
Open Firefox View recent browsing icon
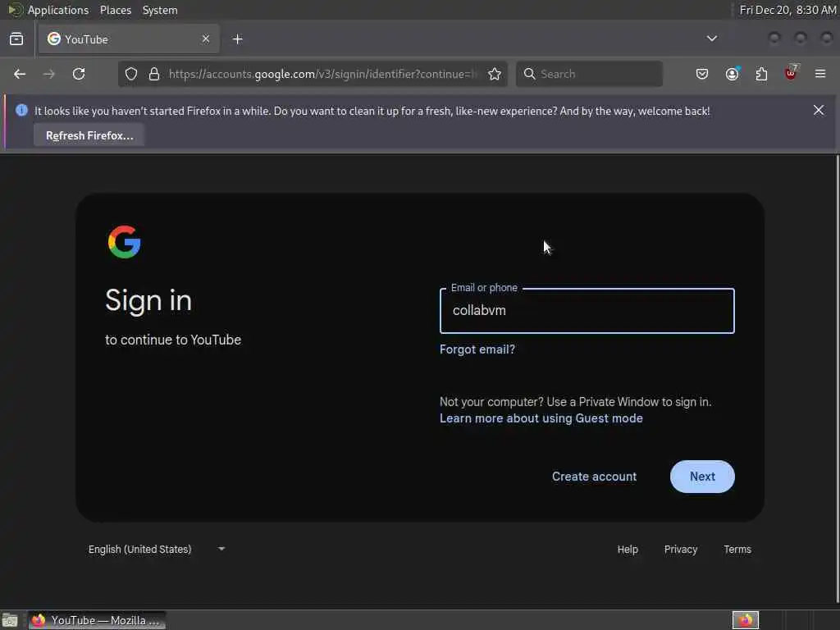point(16,39)
